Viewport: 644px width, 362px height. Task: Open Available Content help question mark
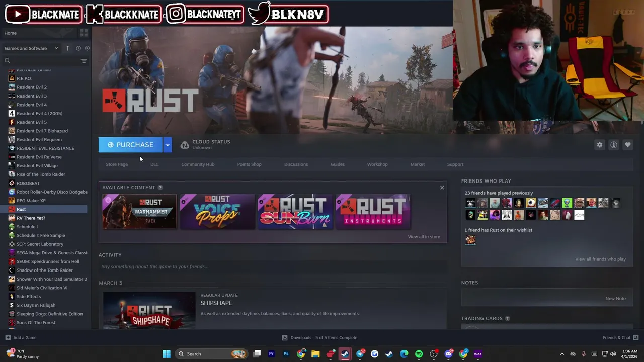(160, 188)
